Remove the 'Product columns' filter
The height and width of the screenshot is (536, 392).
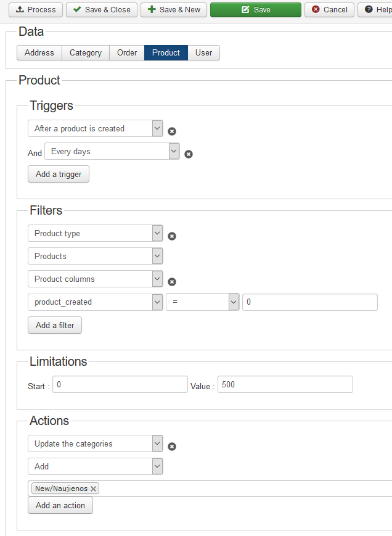pyautogui.click(x=172, y=282)
